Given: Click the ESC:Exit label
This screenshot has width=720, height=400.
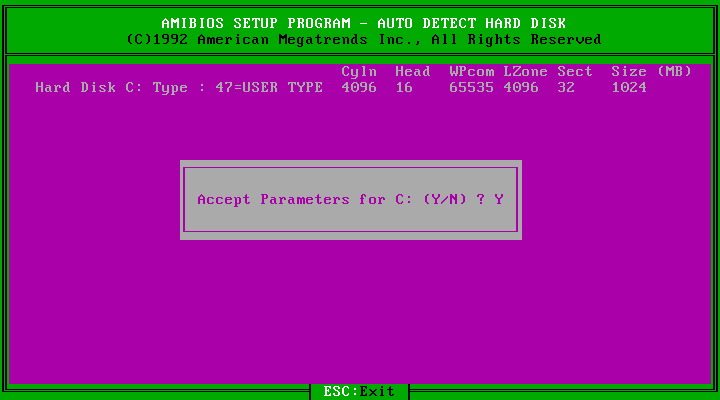Looking at the screenshot, I should pyautogui.click(x=359, y=391).
